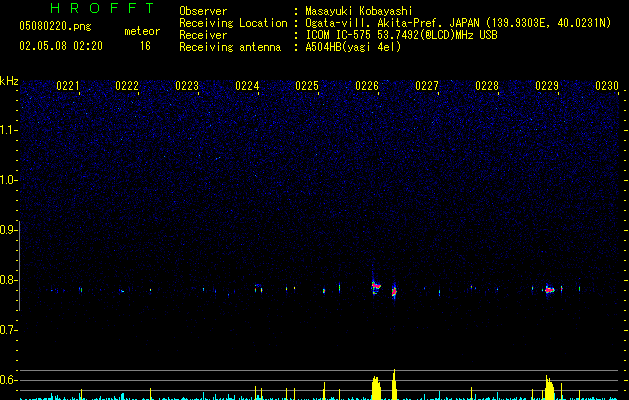
Task: Click the 'meteor' count label
Action: (142, 31)
